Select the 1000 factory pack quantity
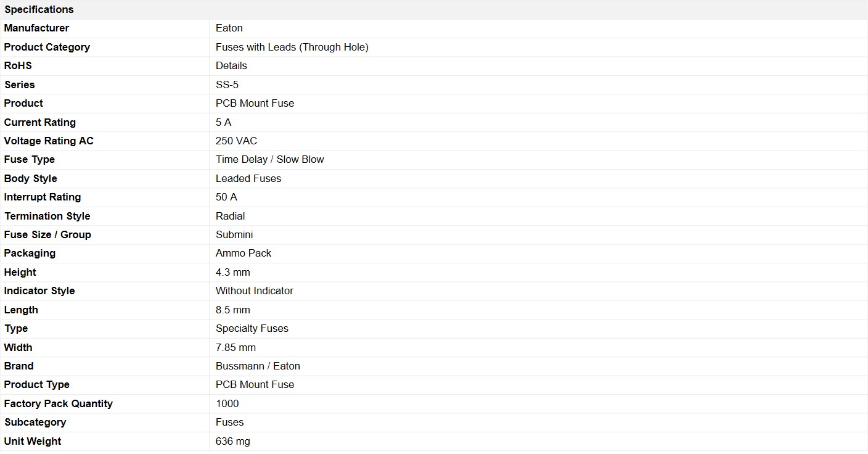Viewport: 868px width, 454px height. point(227,403)
